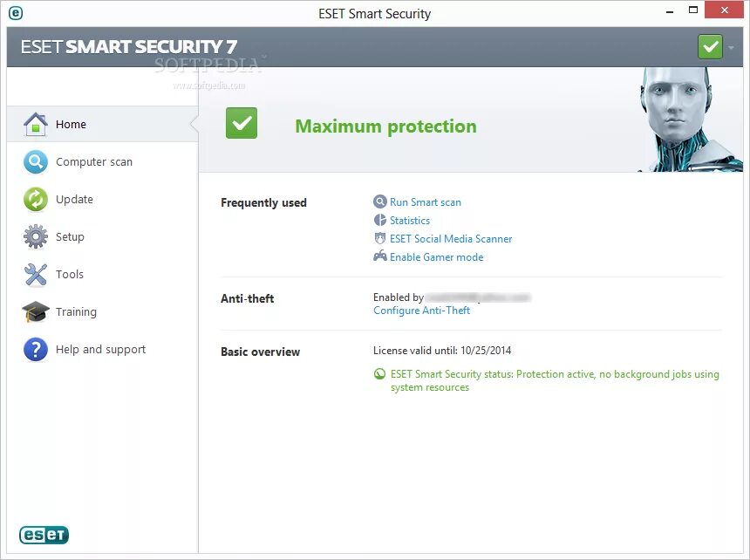The image size is (750, 560).
Task: Open Update via its circular arrow icon
Action: click(35, 199)
